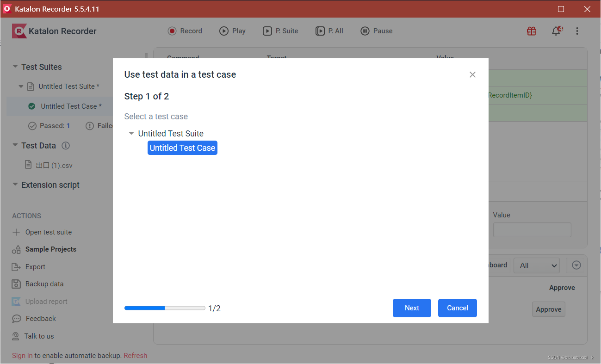Click the Export action
Screen dimensions: 601x364
point(35,267)
